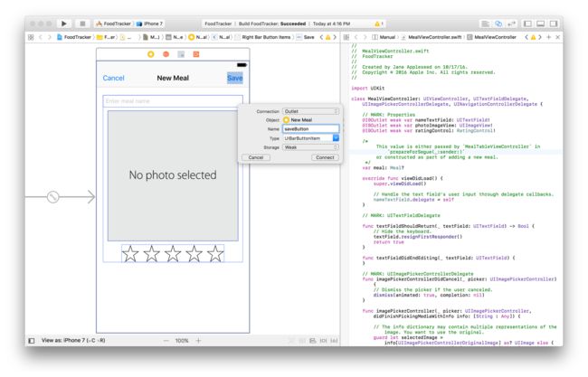Click Cancel in the outlet connection popup

[256, 157]
